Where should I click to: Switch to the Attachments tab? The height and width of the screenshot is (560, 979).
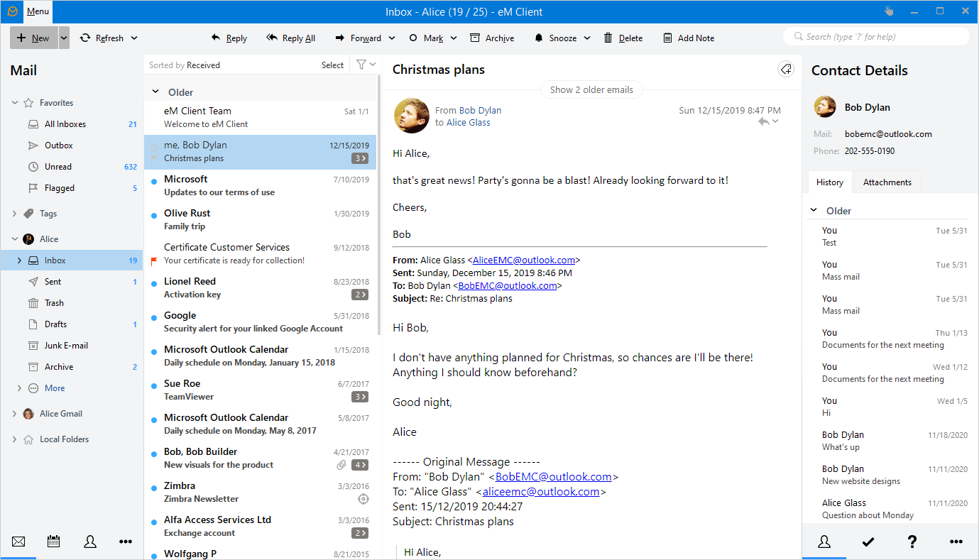[x=887, y=182]
